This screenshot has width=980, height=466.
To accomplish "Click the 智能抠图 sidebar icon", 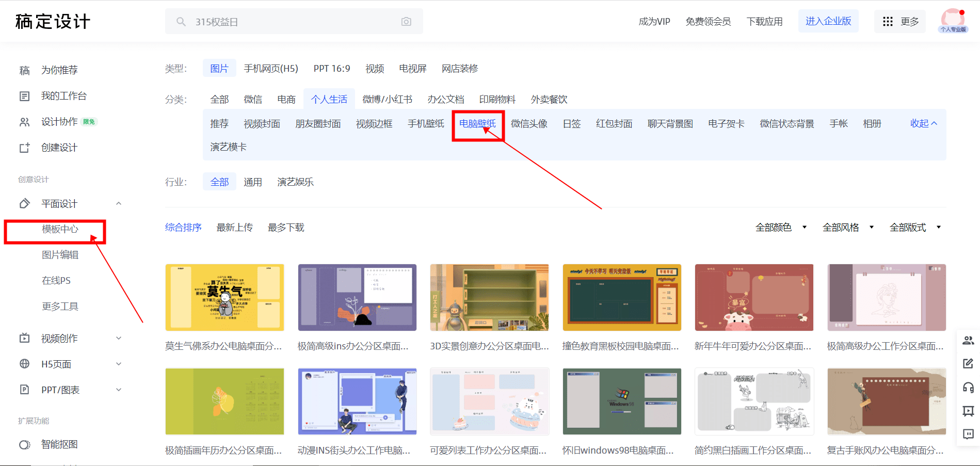I will tap(24, 445).
